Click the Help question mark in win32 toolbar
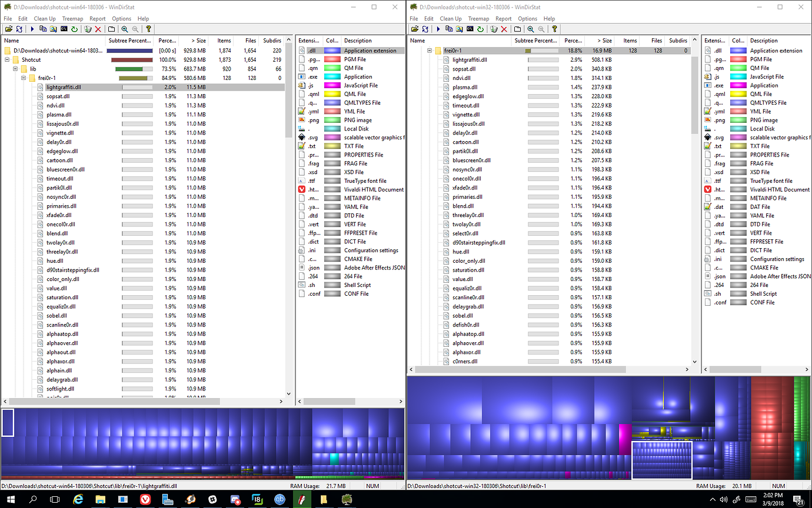Screen dimensions: 812x508 (x=555, y=29)
